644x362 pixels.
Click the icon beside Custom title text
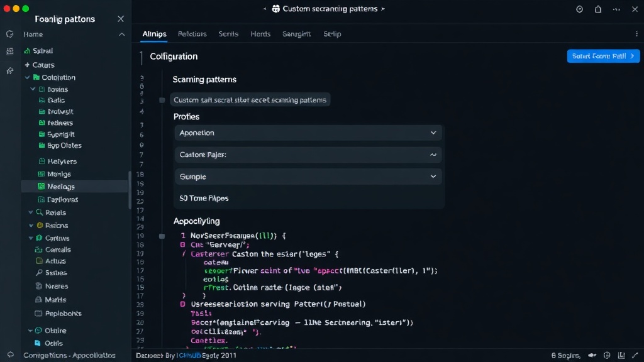[276, 9]
